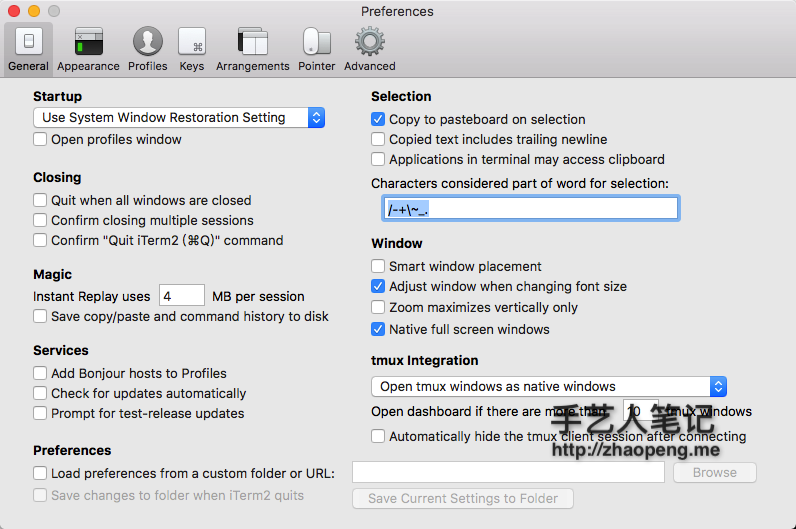This screenshot has height=529, width=796.
Task: Click Save Current Settings to Folder button
Action: 462,498
